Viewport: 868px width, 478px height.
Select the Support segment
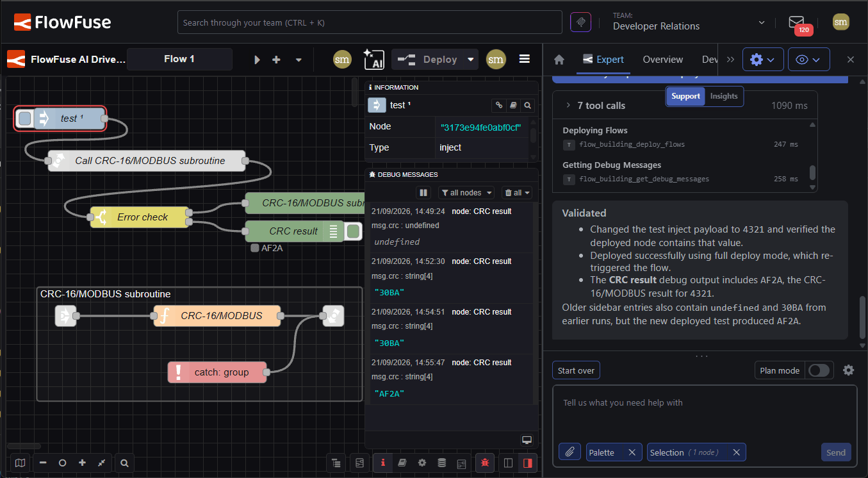click(685, 96)
